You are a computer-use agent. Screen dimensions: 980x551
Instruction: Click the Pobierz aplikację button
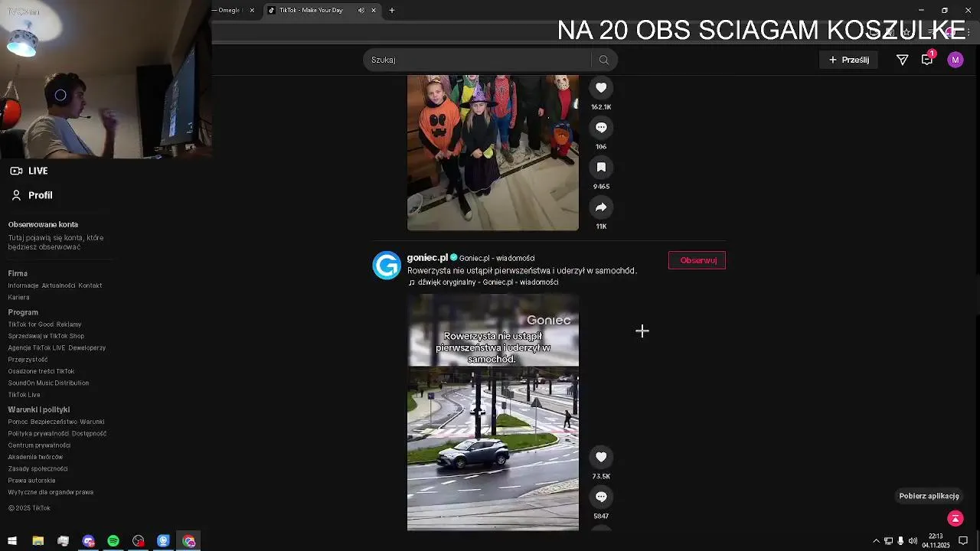click(929, 496)
